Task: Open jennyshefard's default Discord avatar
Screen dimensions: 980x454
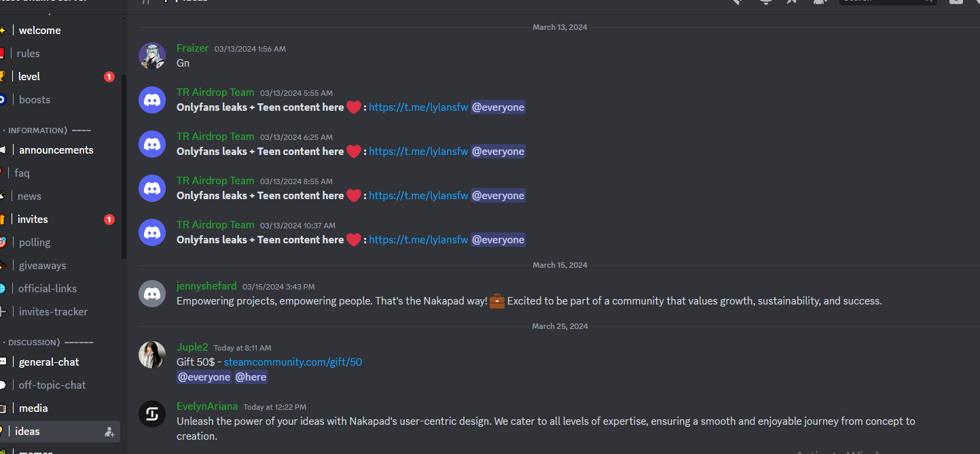Action: tap(152, 294)
